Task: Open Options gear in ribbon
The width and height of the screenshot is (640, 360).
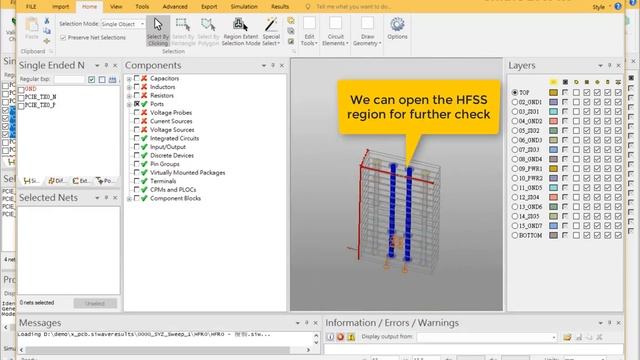Action: (x=397, y=29)
